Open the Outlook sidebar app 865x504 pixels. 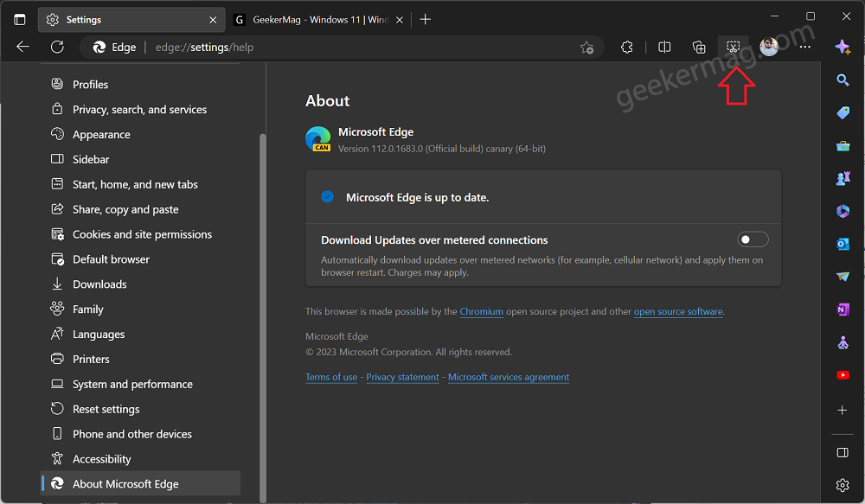click(843, 244)
